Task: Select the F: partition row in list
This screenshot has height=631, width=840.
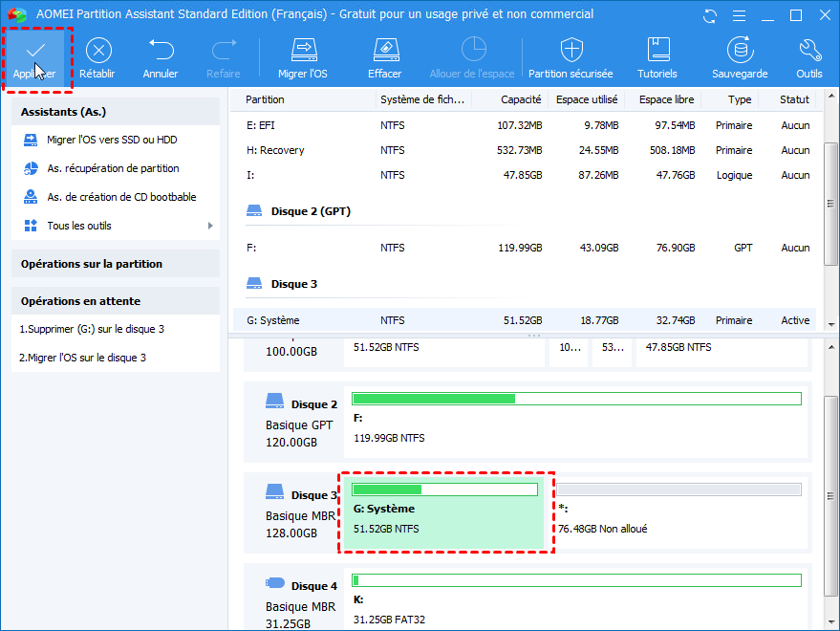Action: tap(525, 249)
